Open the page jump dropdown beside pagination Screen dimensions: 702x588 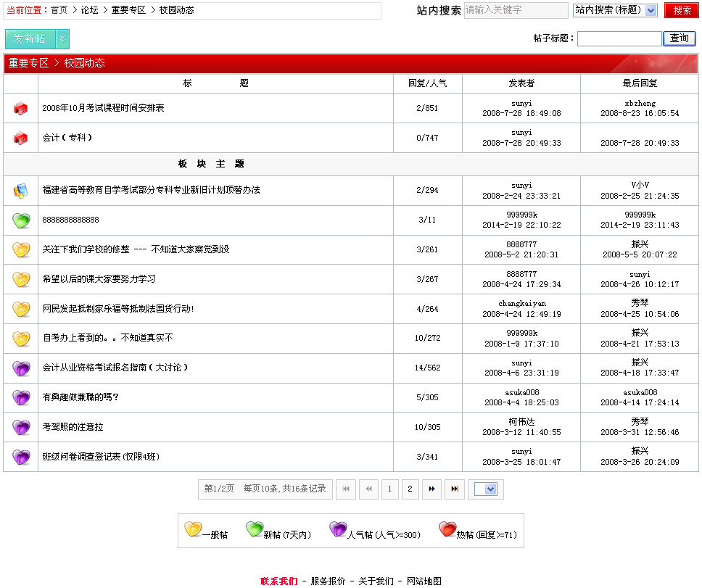(484, 489)
